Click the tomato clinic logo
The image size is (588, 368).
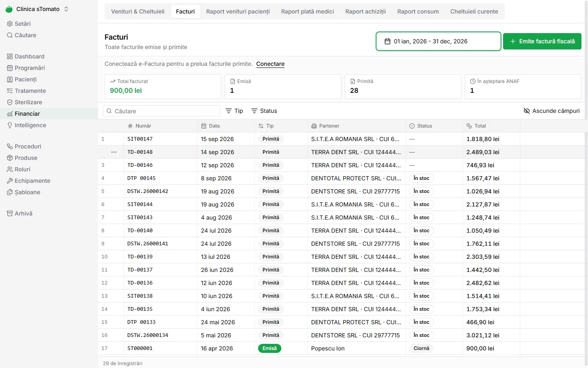coord(9,9)
